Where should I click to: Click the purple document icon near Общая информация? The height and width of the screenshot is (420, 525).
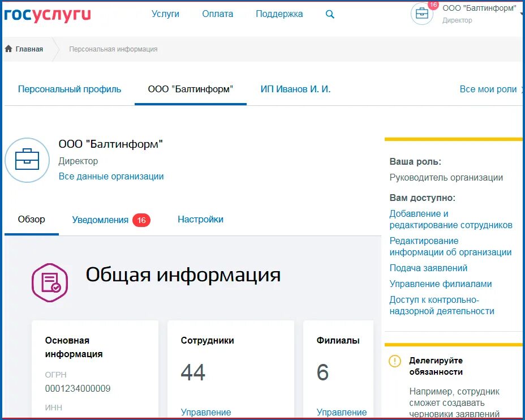50,282
